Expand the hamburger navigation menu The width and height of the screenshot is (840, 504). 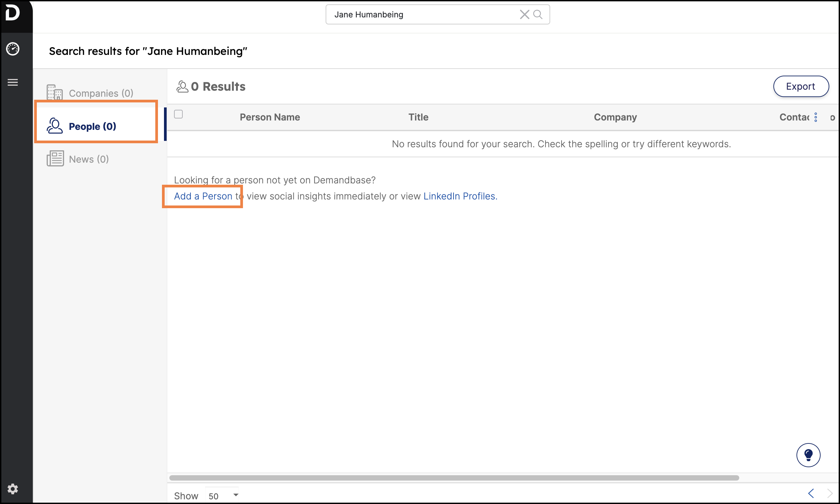pyautogui.click(x=13, y=82)
